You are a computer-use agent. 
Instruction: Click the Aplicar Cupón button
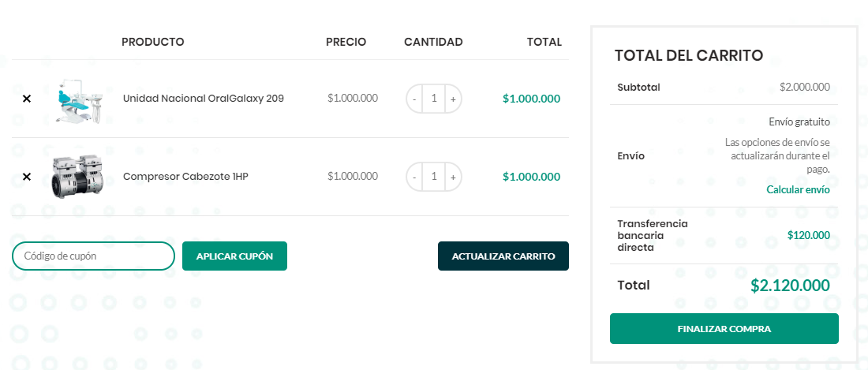234,256
